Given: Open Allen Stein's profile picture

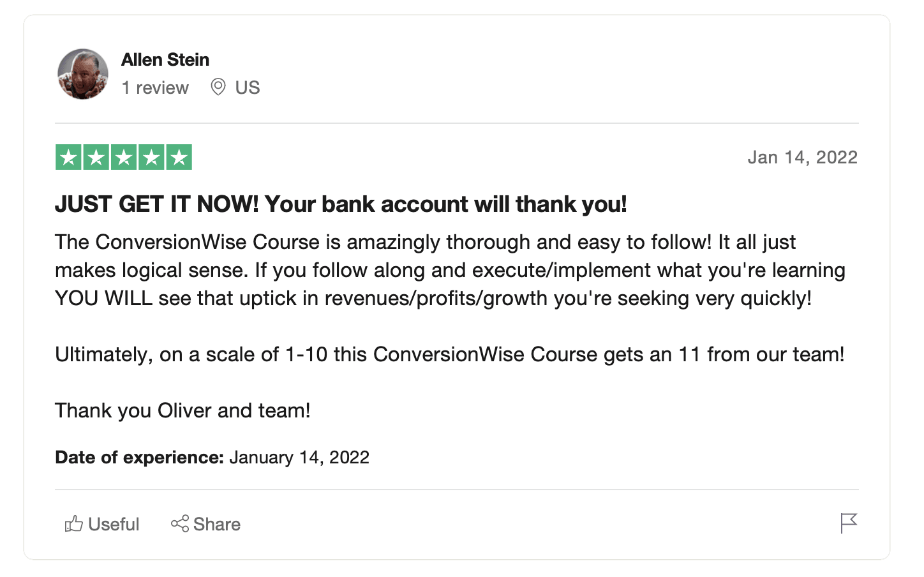Looking at the screenshot, I should [x=83, y=74].
